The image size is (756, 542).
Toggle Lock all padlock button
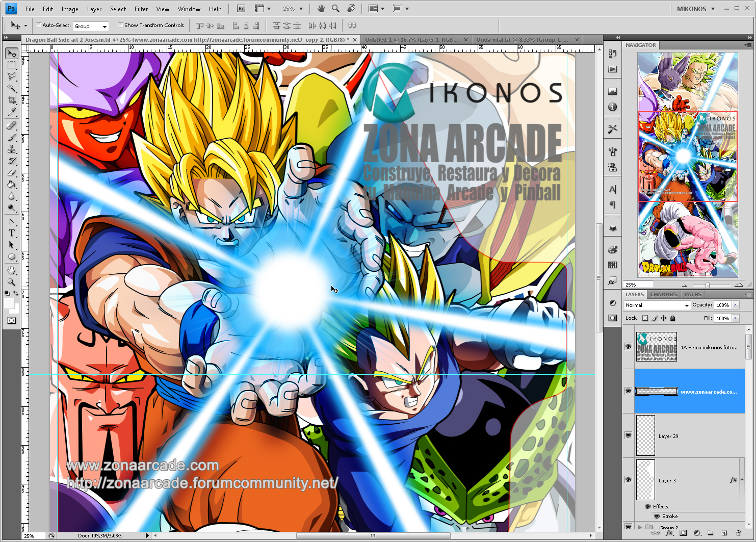[x=672, y=318]
